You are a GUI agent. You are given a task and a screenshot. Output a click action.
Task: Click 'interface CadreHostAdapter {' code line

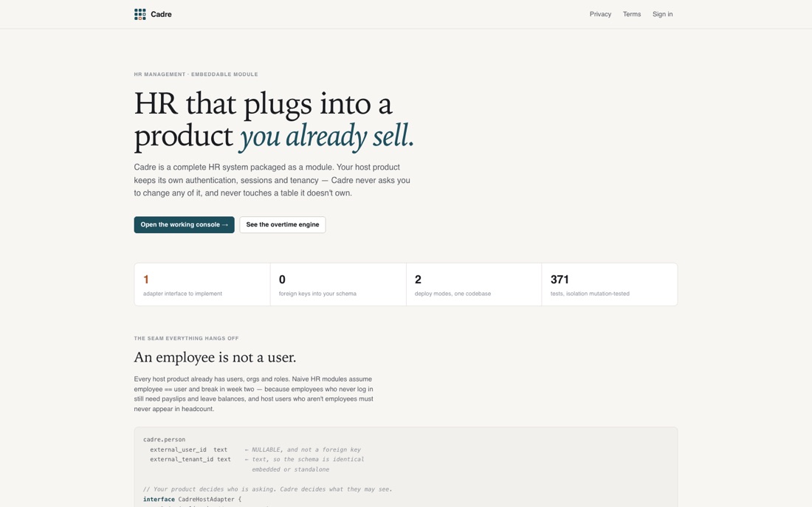pyautogui.click(x=192, y=499)
